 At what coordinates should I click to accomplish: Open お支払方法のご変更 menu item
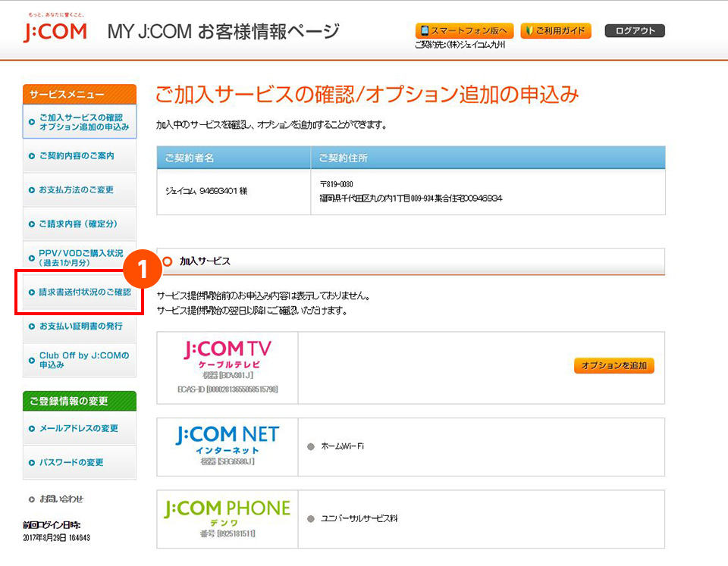[80, 189]
